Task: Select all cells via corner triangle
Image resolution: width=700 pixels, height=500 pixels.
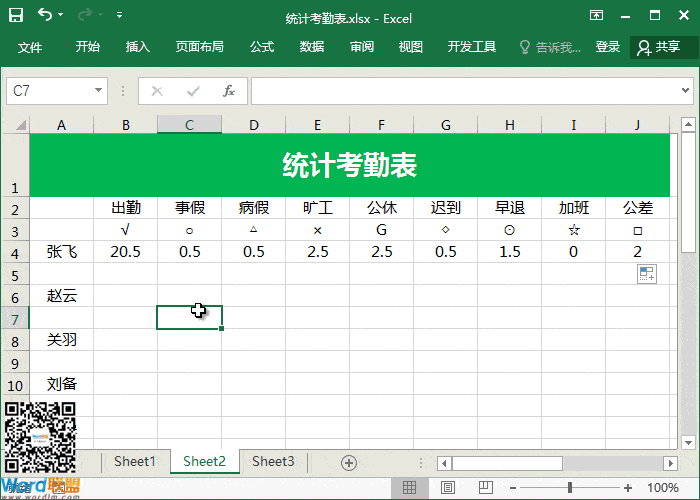Action: point(21,125)
